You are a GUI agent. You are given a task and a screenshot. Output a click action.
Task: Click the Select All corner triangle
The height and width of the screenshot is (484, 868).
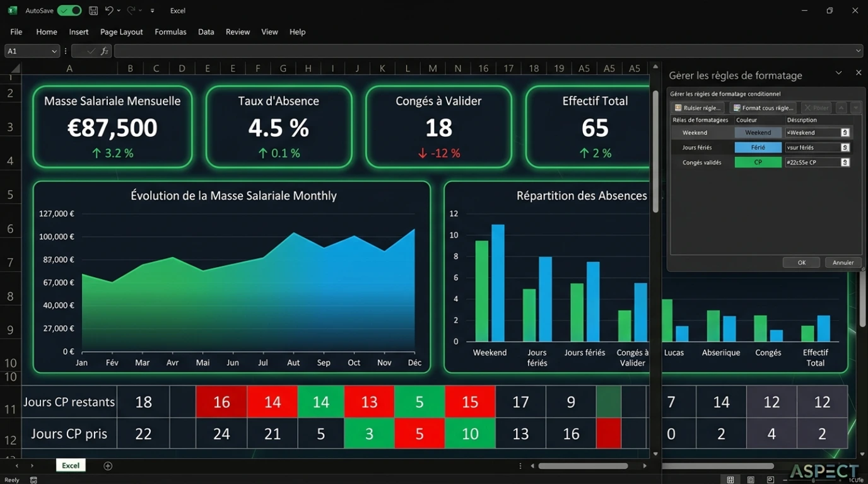click(15, 68)
